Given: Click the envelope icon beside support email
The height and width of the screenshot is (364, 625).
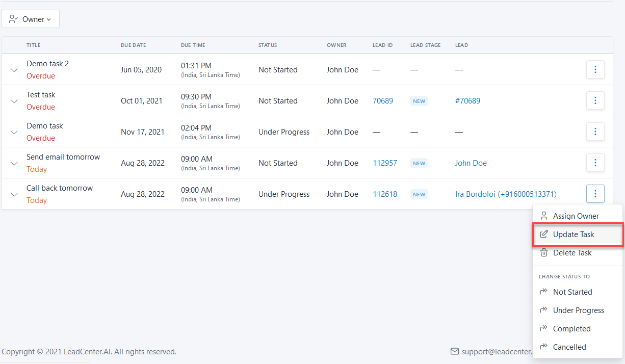Looking at the screenshot, I should (x=454, y=351).
